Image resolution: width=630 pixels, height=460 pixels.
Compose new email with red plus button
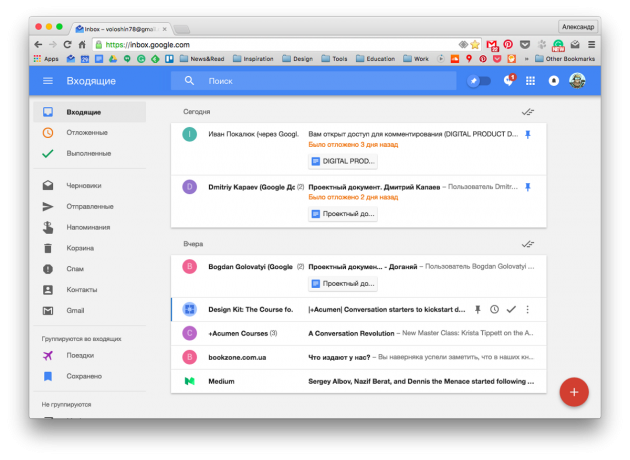[574, 392]
